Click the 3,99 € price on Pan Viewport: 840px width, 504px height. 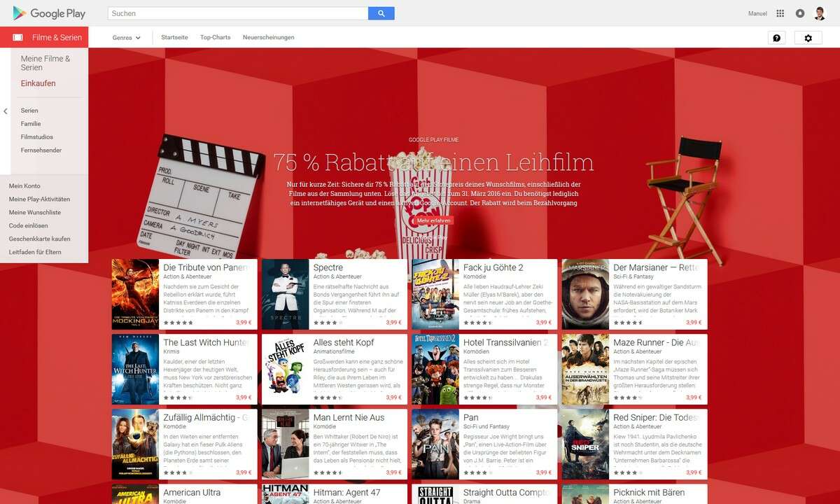pos(544,472)
